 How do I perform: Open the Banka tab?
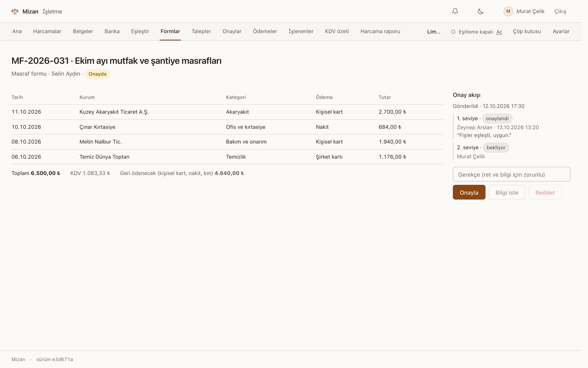(x=112, y=31)
